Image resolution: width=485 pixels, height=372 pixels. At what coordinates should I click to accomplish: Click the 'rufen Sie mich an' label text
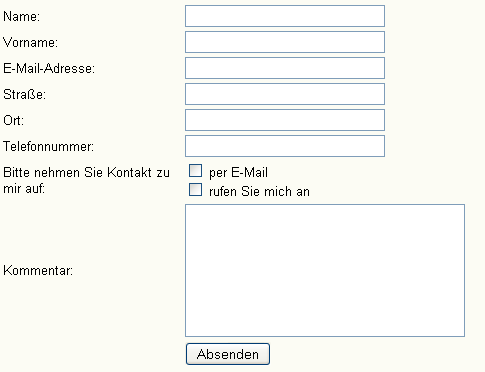click(259, 191)
